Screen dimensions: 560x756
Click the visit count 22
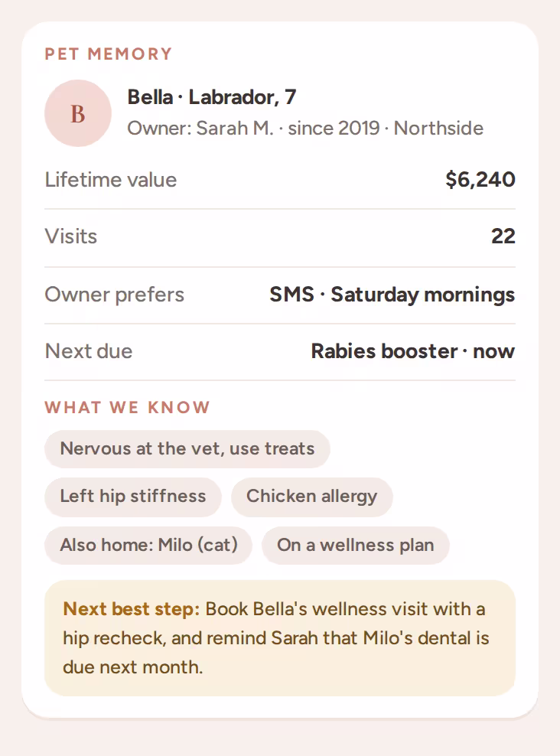(503, 236)
